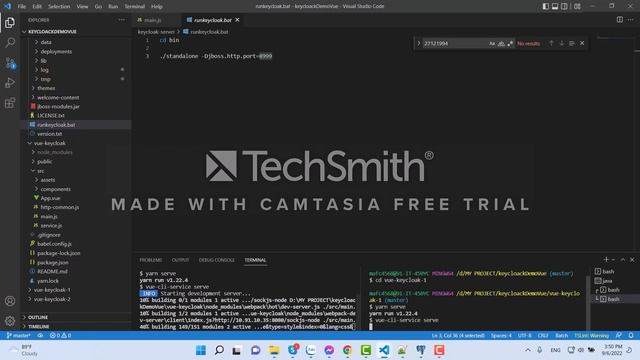640x360 pixels.
Task: Close the find widget
Action: click(x=582, y=43)
